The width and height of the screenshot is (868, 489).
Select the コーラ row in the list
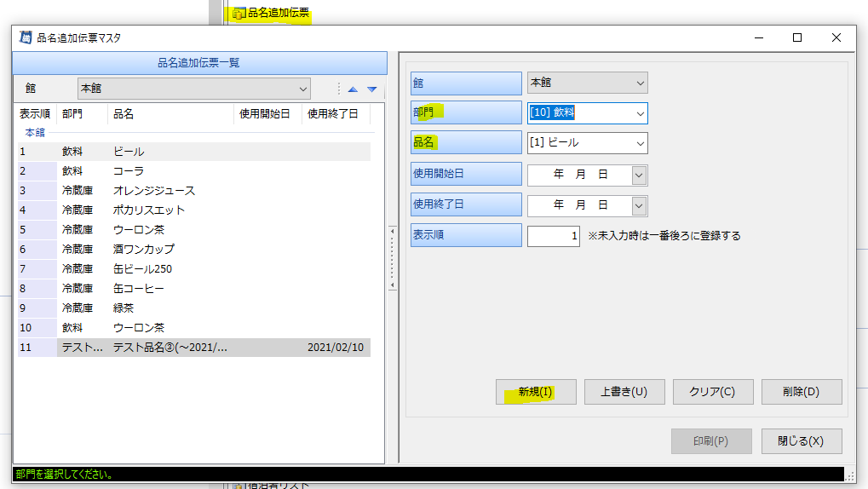(128, 171)
